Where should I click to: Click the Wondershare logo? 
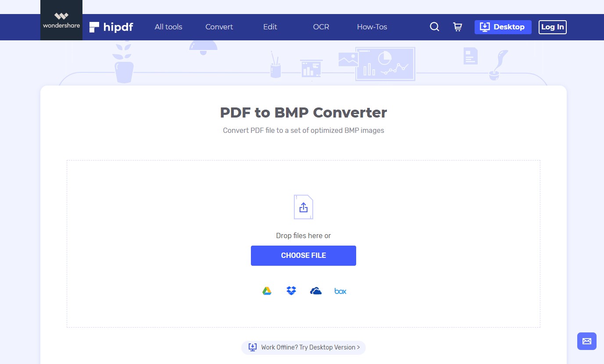click(61, 20)
